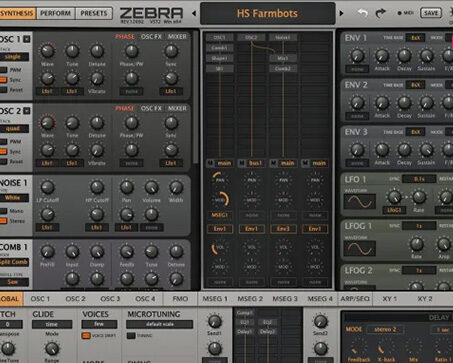
Task: Load the next preset arrow
Action: 341,14
